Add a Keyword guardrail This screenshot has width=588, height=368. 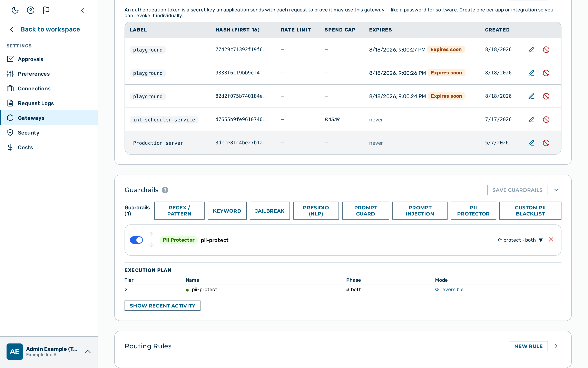tap(227, 211)
